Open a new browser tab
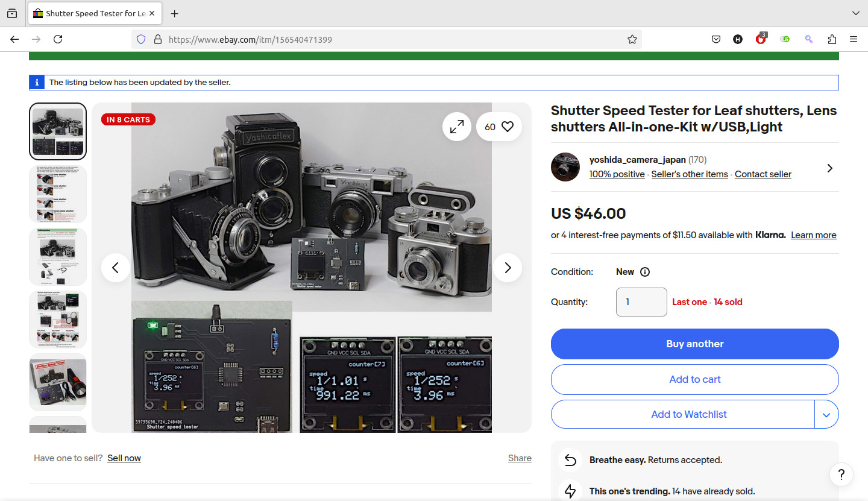 coord(174,13)
